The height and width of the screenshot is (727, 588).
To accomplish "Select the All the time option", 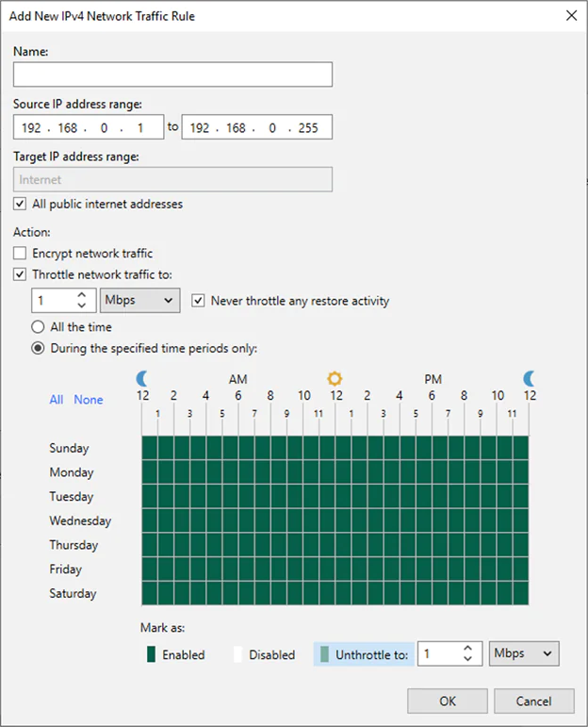I will coord(38,327).
